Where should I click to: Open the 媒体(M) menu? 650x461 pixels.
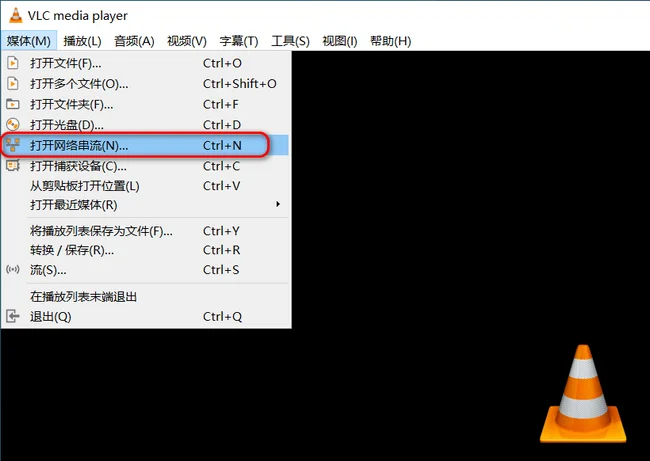pyautogui.click(x=29, y=41)
